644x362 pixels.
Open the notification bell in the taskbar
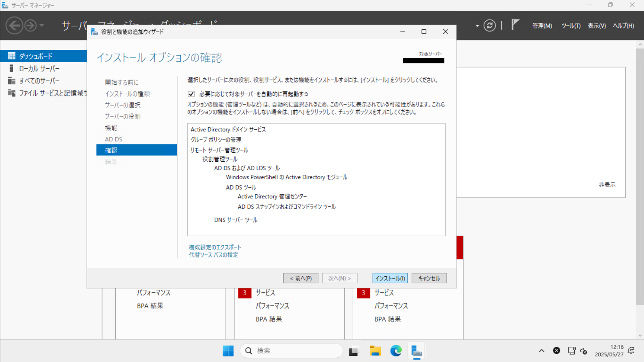pos(631,351)
